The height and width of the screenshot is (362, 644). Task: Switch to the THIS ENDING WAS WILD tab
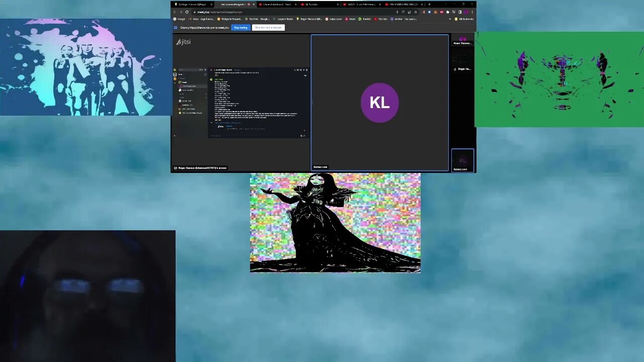point(405,4)
